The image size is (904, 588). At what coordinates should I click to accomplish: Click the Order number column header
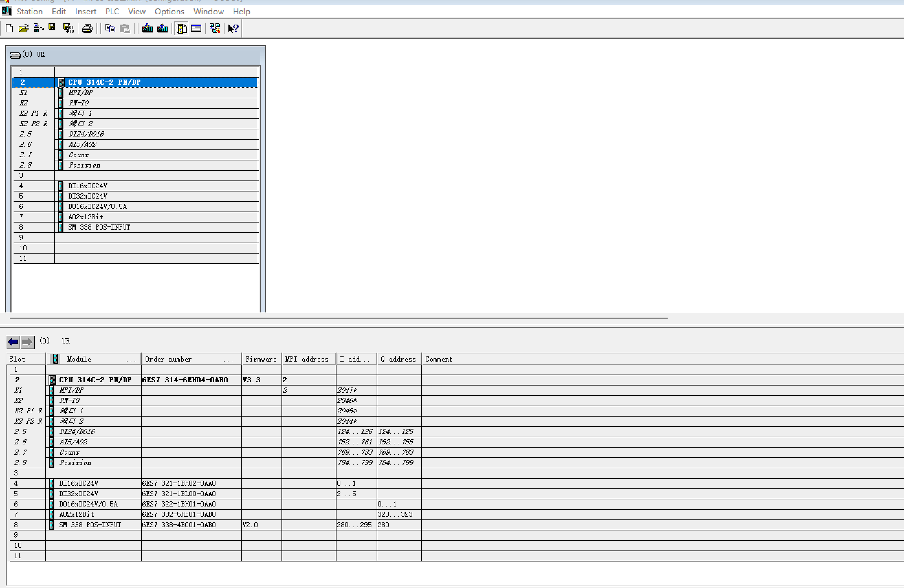(168, 359)
